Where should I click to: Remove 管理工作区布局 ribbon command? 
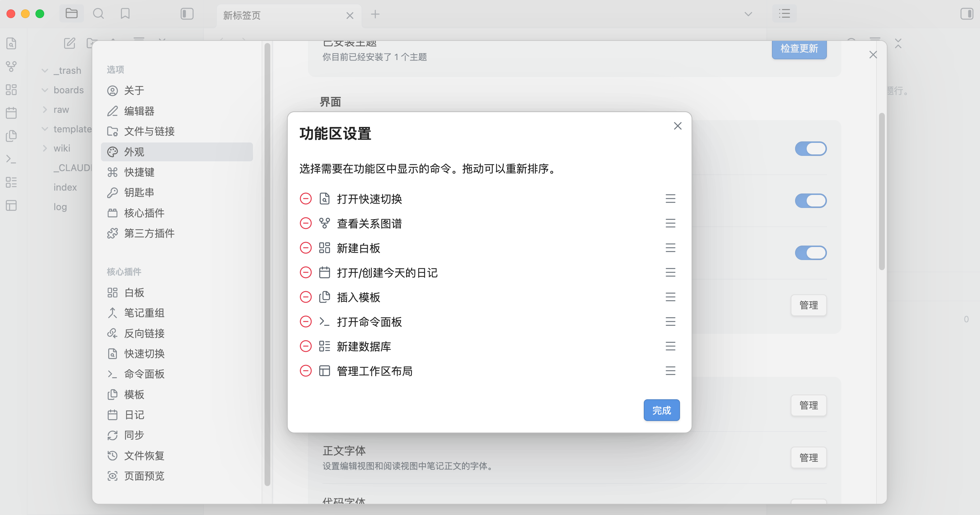tap(305, 371)
